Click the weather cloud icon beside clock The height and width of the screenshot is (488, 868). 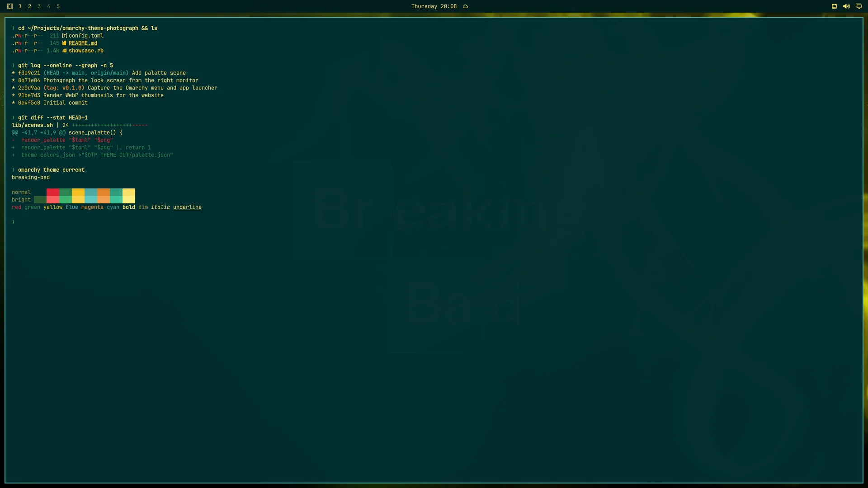click(x=465, y=6)
